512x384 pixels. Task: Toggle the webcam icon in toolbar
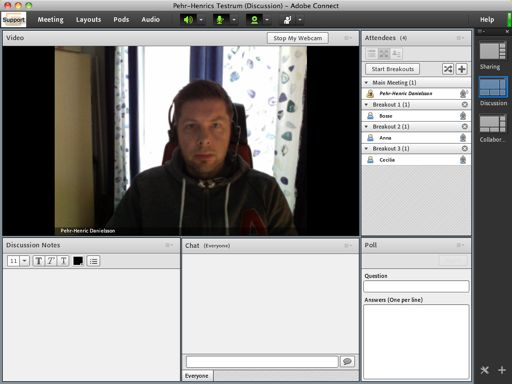click(254, 20)
